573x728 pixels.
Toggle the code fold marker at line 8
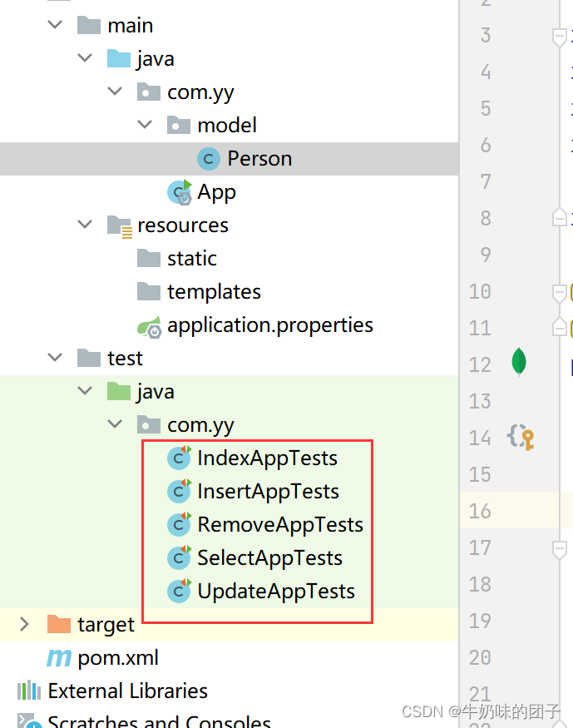560,216
